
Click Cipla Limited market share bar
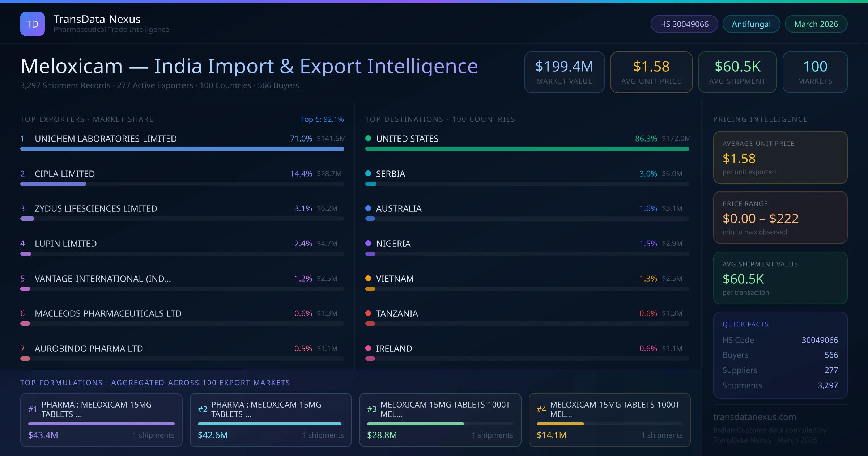[53, 184]
